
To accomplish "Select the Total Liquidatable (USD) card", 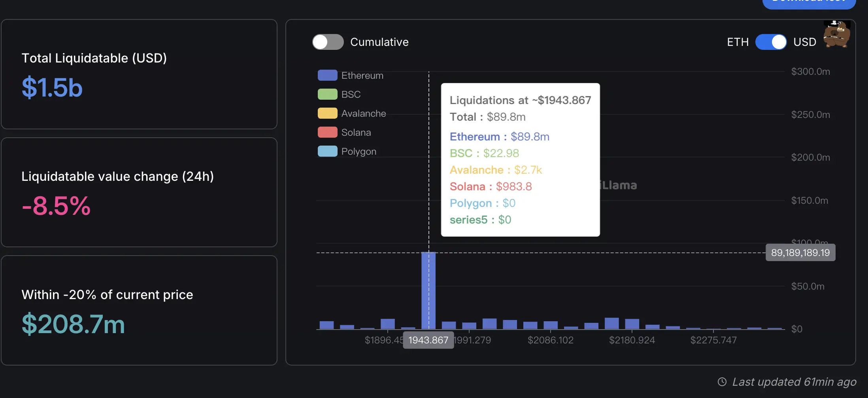I will (x=139, y=74).
